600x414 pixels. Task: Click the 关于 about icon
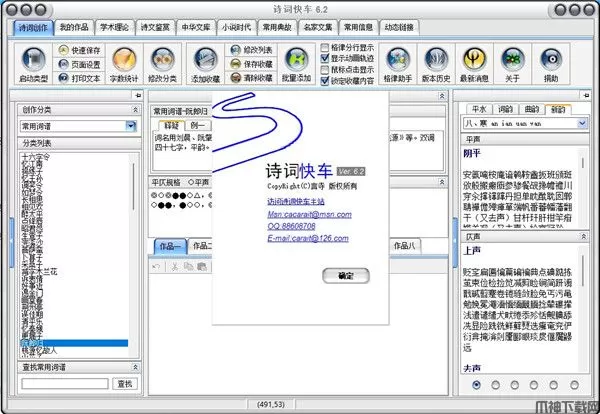click(513, 59)
